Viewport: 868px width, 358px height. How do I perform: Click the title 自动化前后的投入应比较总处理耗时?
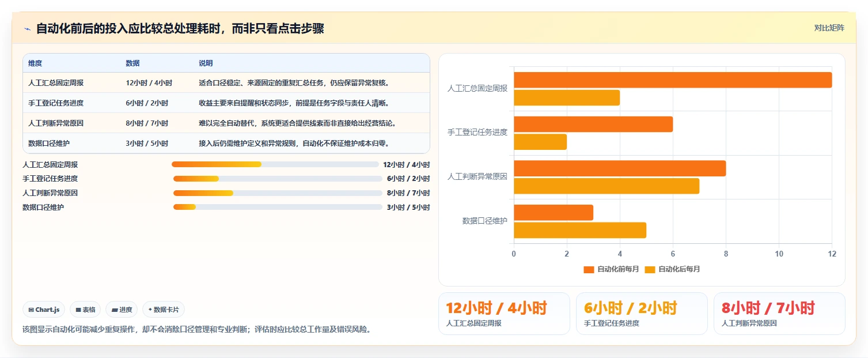point(180,29)
